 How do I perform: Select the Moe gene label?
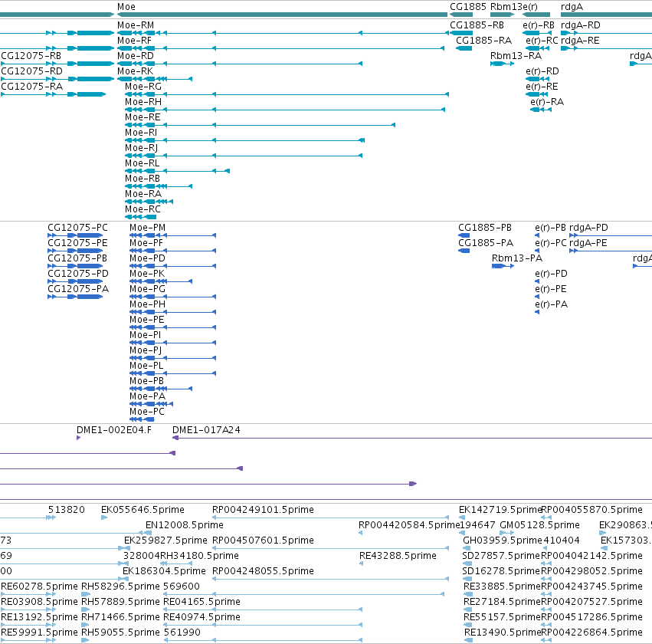(126, 7)
